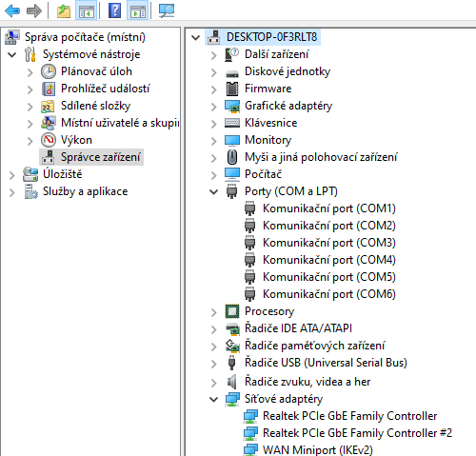Collapse the Porty (COM a LPT) node
Screen dimensions: 476x456
point(214,191)
